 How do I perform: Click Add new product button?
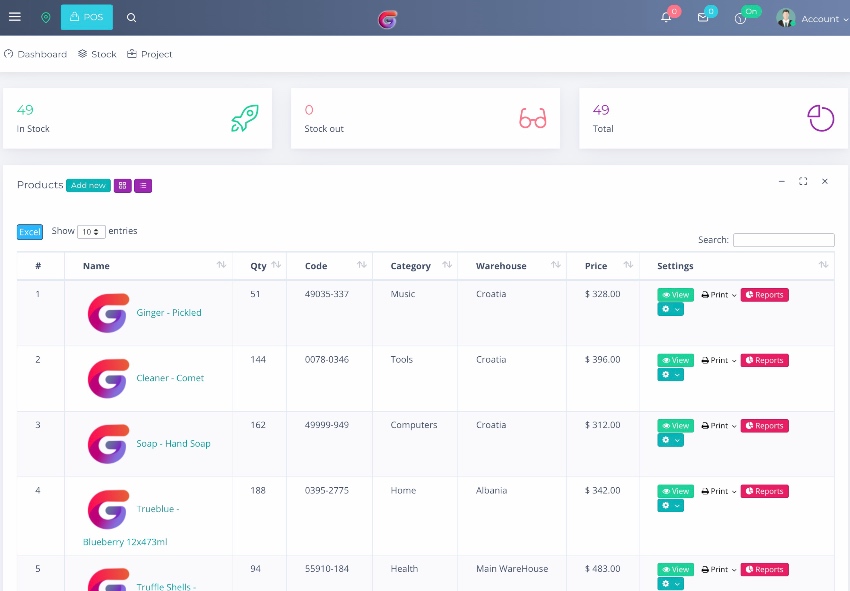88,185
